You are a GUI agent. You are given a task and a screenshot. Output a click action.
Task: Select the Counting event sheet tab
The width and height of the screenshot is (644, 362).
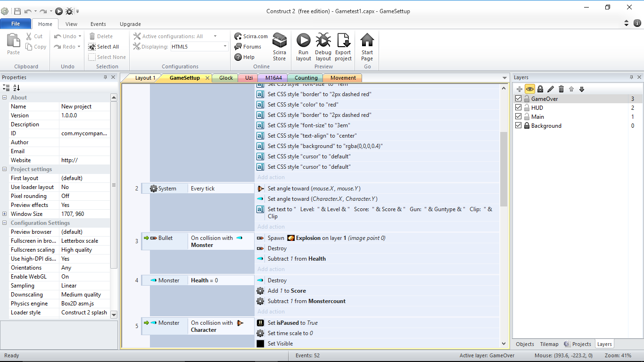[306, 78]
